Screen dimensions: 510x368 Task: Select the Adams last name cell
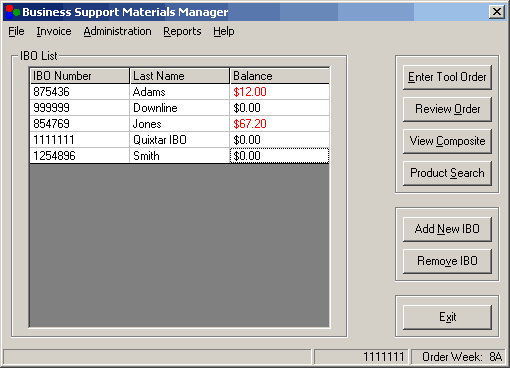click(x=180, y=92)
